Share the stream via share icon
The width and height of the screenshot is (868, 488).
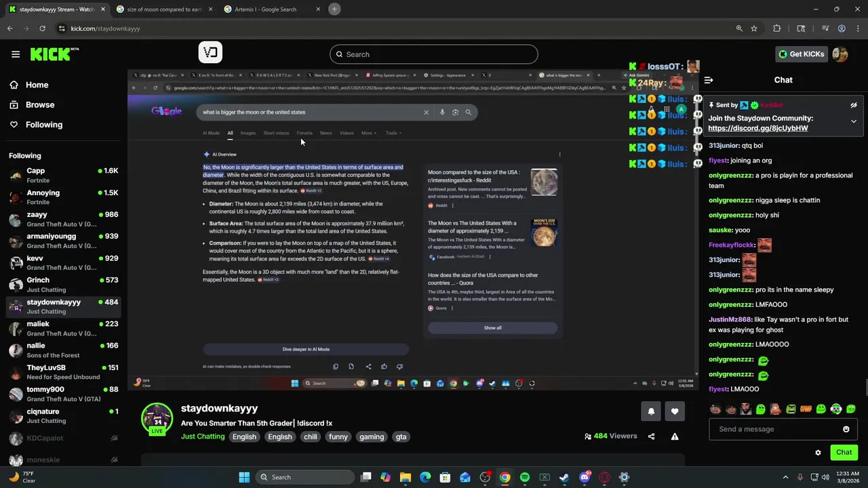(x=651, y=436)
